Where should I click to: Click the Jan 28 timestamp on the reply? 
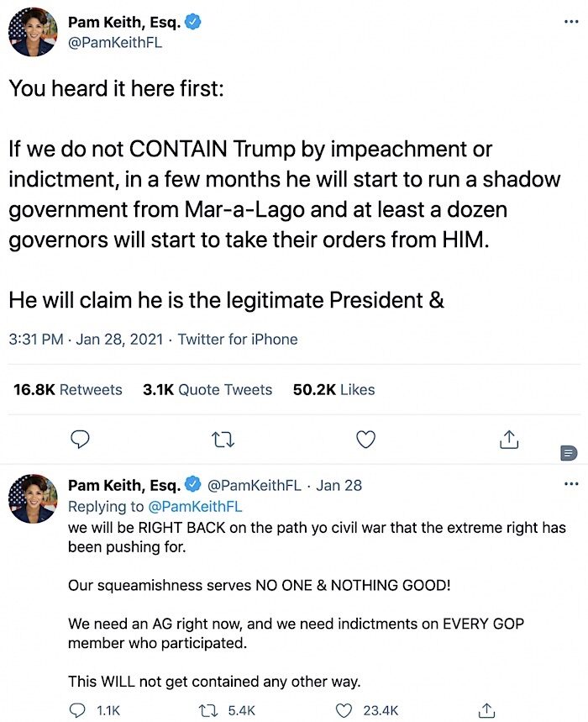(339, 485)
